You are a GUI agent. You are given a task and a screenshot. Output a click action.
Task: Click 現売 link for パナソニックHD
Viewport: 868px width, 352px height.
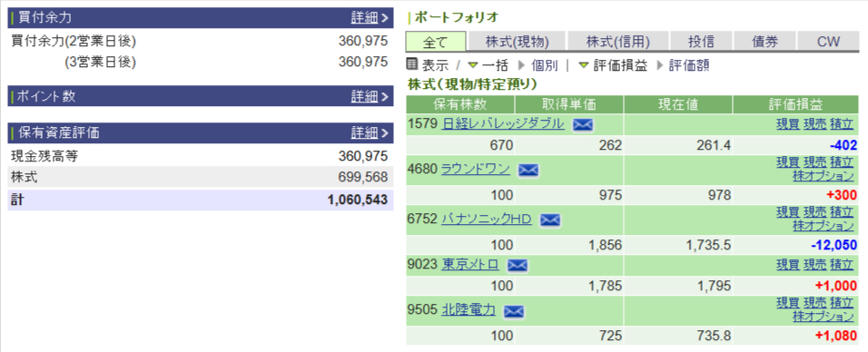tap(814, 211)
